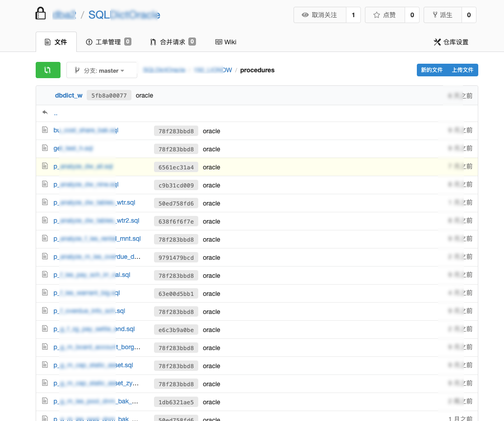Click the green compare/refresh icon button
The image size is (504, 421).
click(48, 70)
